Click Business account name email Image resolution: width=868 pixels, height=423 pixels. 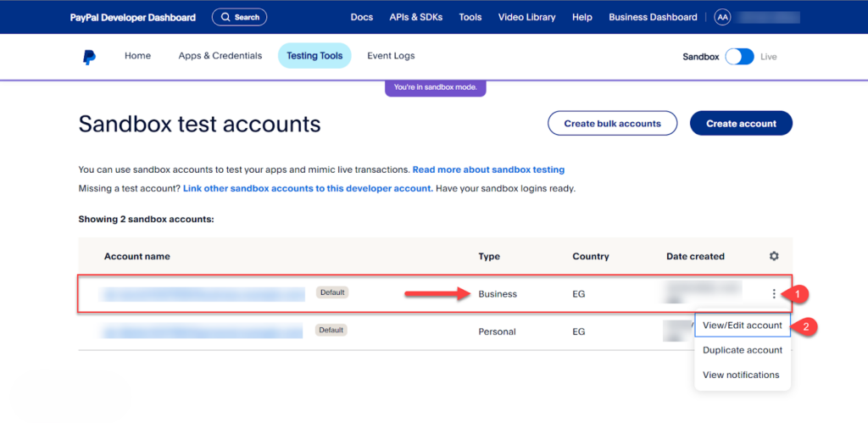click(x=202, y=294)
